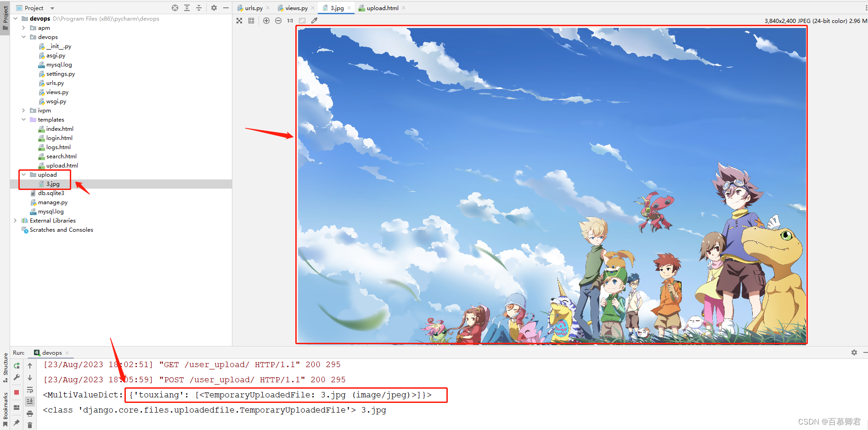Select manage.py file
This screenshot has width=868, height=430.
(52, 202)
